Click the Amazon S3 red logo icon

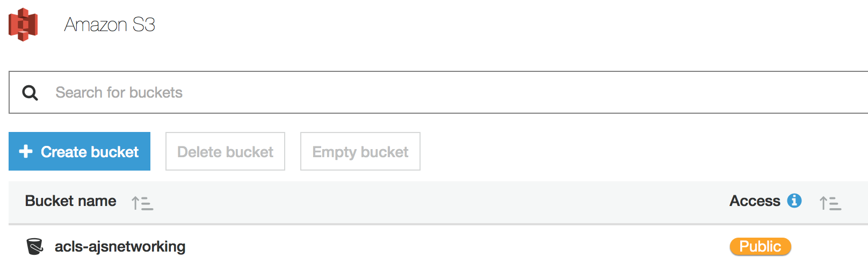click(23, 24)
